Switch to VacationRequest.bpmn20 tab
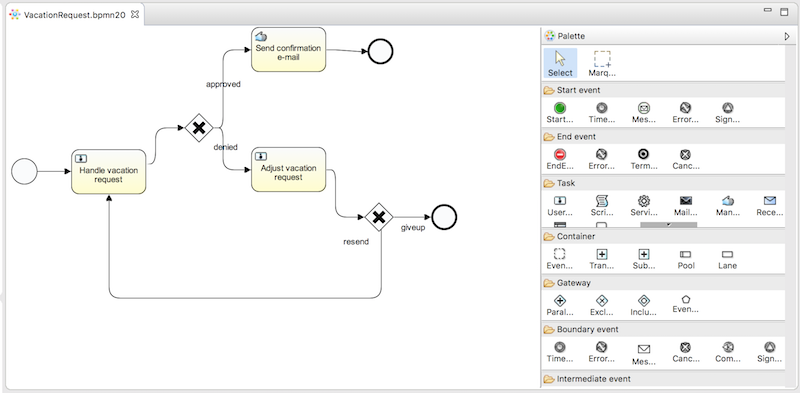Image resolution: width=800 pixels, height=393 pixels. [74, 15]
